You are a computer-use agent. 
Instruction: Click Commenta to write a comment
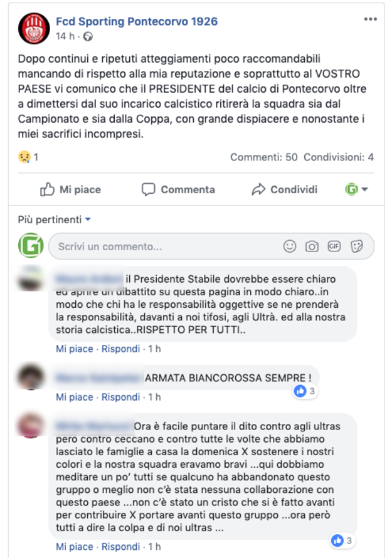click(178, 190)
